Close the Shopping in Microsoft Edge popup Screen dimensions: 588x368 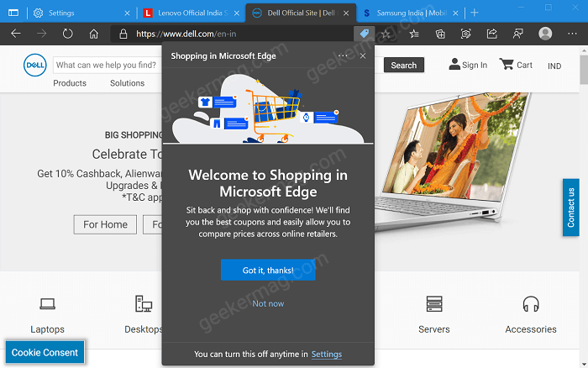tap(363, 56)
